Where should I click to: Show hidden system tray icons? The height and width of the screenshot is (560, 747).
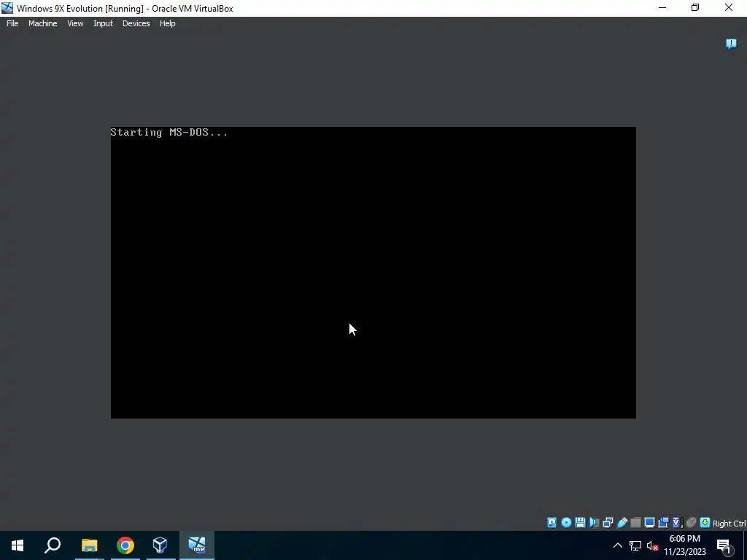[617, 545]
